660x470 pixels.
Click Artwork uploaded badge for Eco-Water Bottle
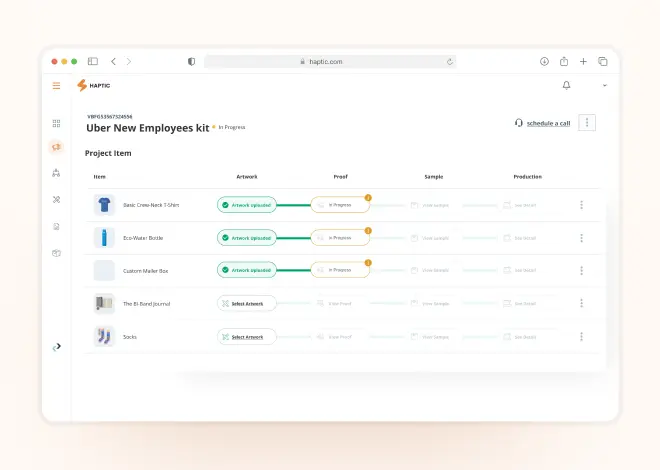pyautogui.click(x=247, y=238)
